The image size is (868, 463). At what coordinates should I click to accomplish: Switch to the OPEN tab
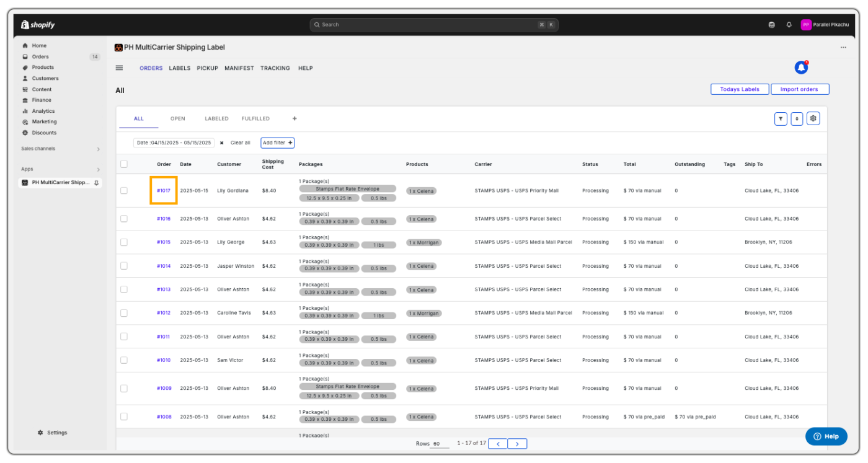(178, 118)
